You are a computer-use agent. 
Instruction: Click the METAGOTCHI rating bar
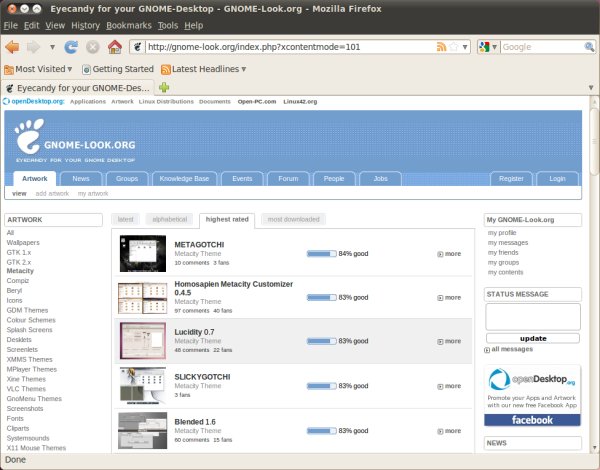tap(321, 254)
